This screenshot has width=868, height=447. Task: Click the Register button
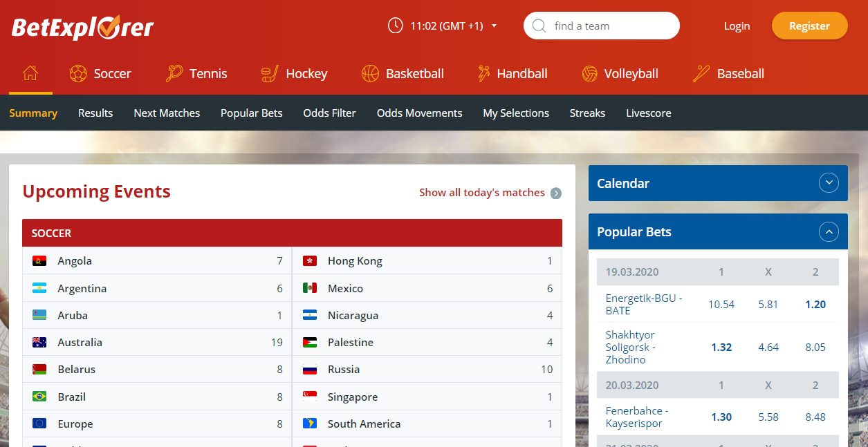click(809, 26)
